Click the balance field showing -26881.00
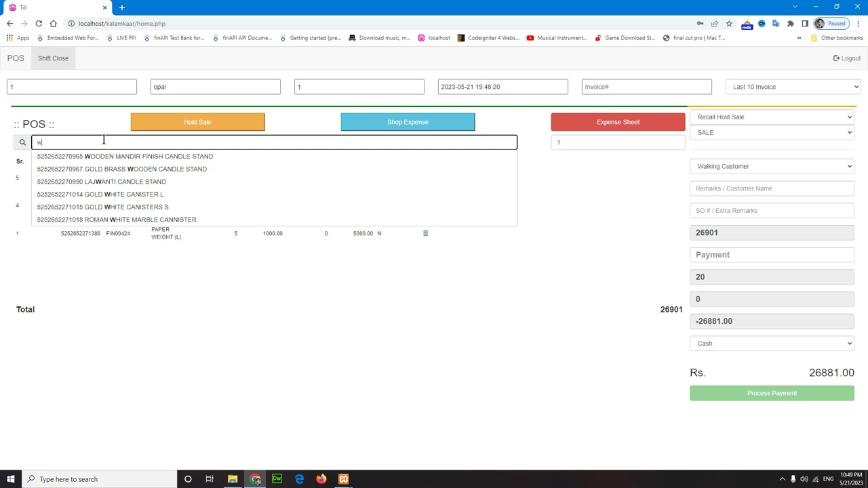This screenshot has width=868, height=488. coord(772,321)
